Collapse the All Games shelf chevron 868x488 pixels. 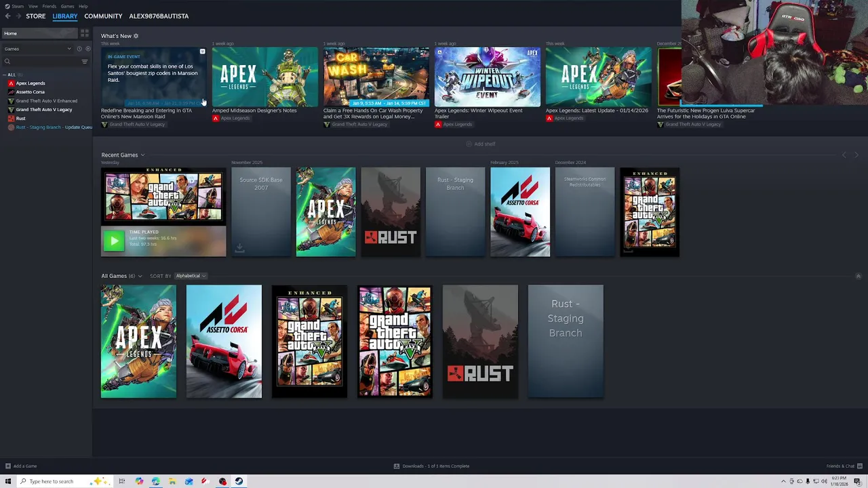[858, 277]
